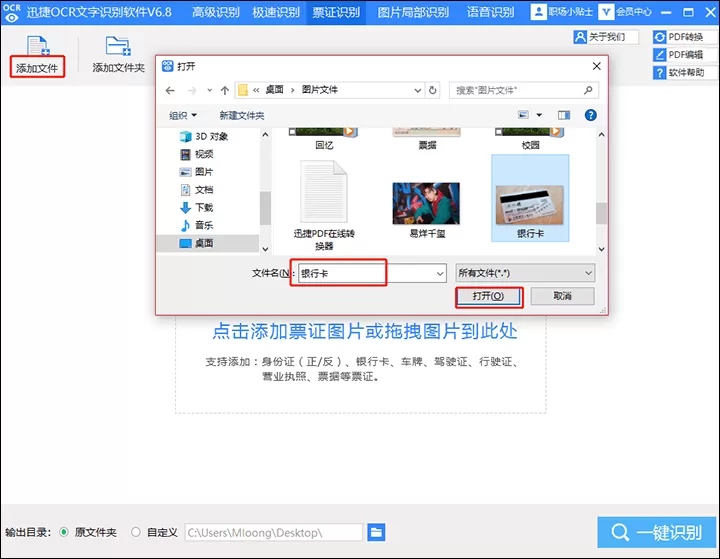Image resolution: width=720 pixels, height=559 pixels.
Task: Open the 关于我们 about us icon
Action: pos(580,37)
